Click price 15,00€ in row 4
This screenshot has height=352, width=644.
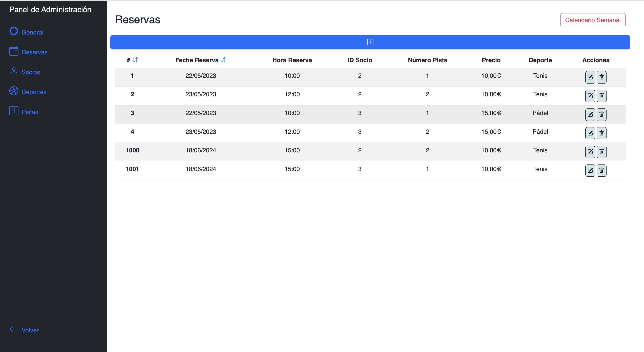(x=491, y=132)
